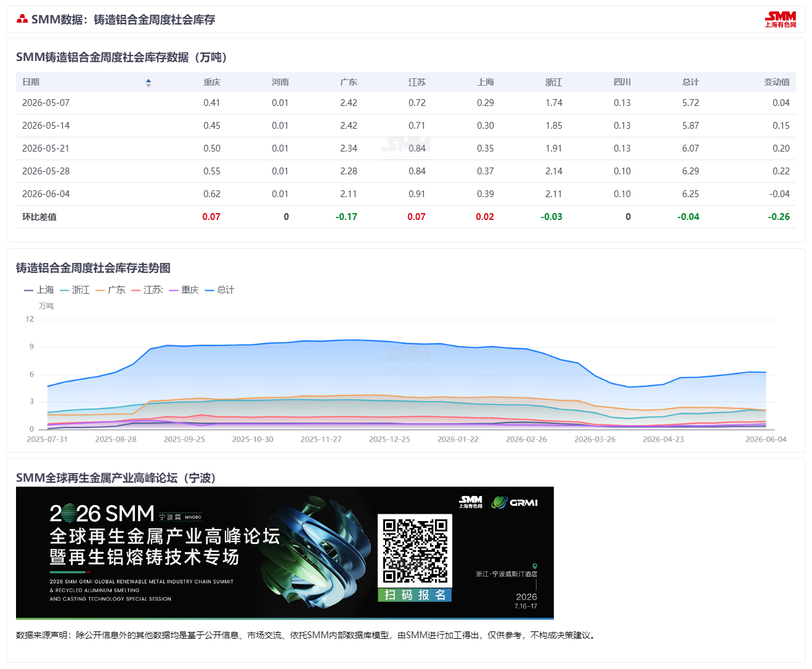Click the SMM 上海有色网 logo on banner
This screenshot has width=812, height=669.
pos(471,502)
